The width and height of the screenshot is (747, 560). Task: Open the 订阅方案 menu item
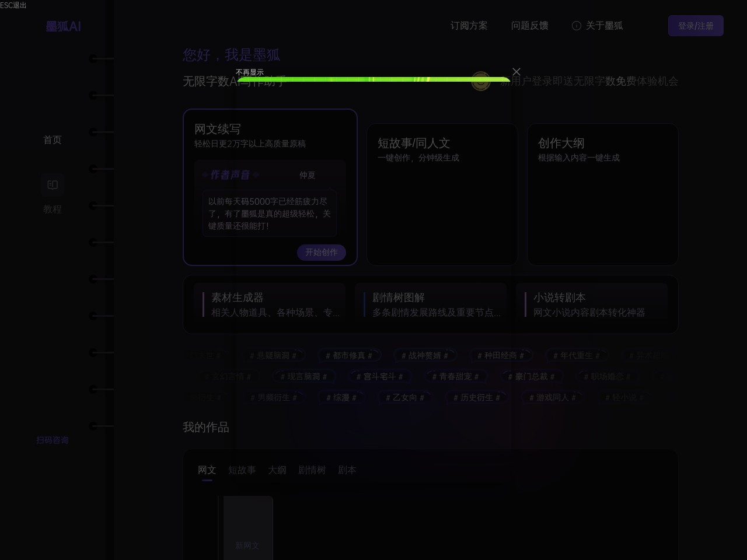click(x=469, y=26)
